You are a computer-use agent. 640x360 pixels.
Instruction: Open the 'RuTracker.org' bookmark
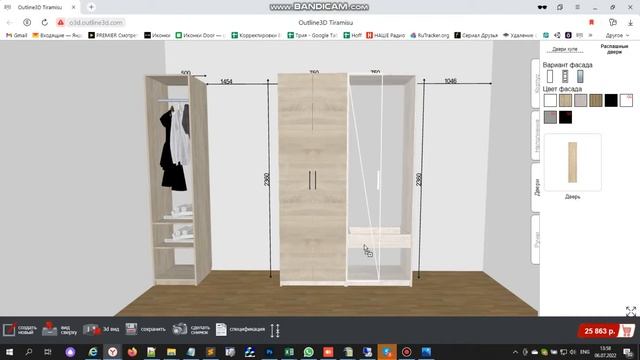(x=430, y=36)
